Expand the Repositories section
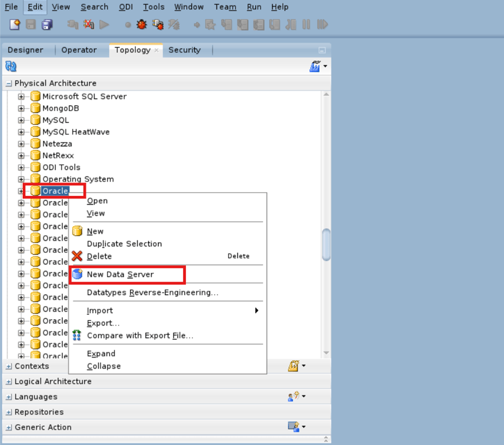This screenshot has width=504, height=445. click(x=8, y=412)
